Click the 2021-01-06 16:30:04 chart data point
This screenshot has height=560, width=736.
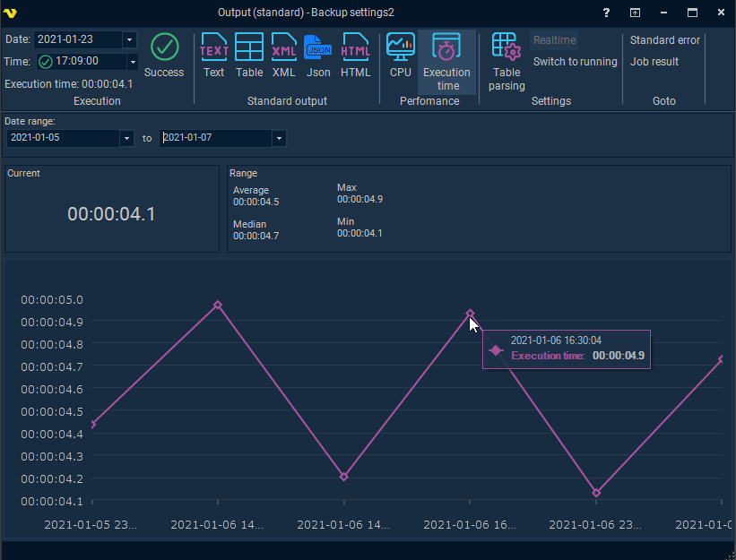coord(470,314)
